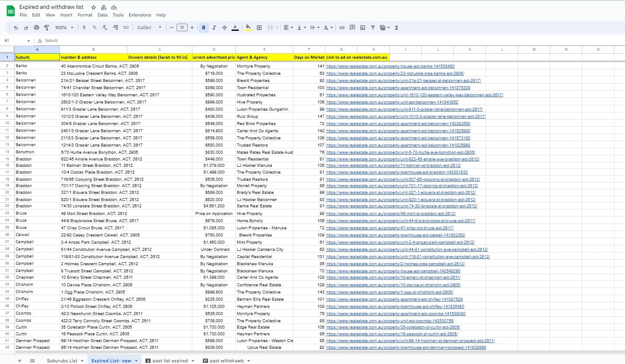Open the Help menu

click(x=161, y=15)
